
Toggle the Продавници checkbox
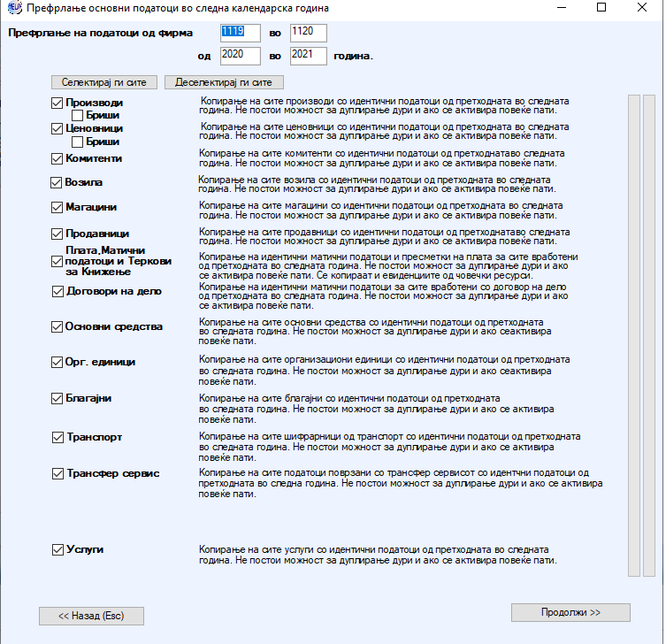[57, 234]
